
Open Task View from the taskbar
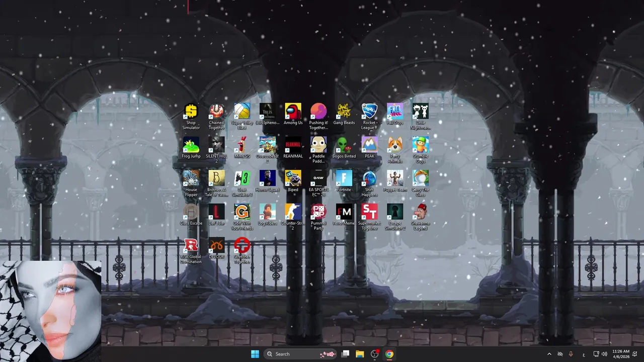345,354
